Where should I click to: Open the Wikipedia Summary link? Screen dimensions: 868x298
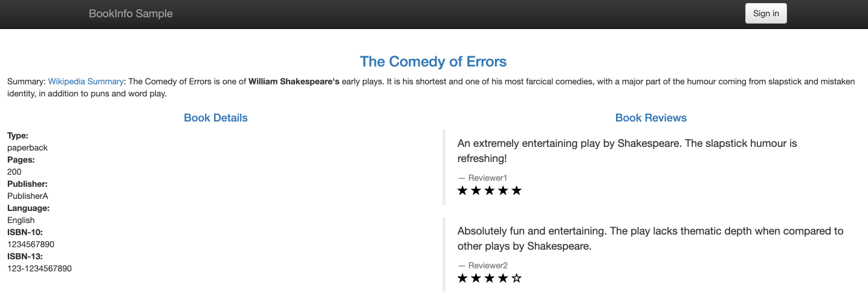point(86,82)
